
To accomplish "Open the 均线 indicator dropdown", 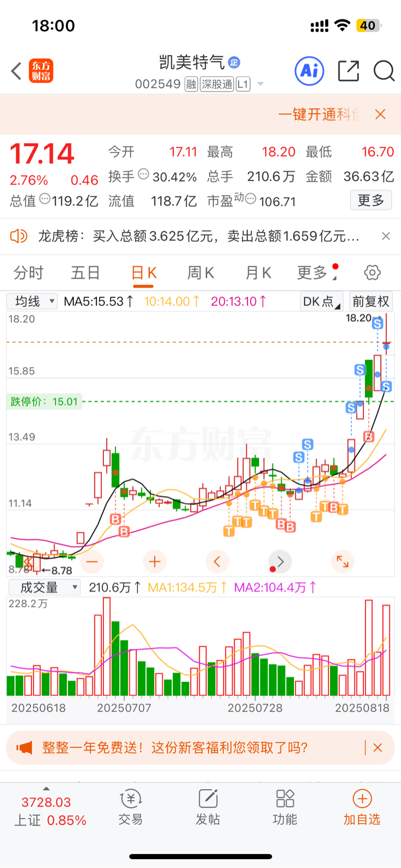I will tap(31, 301).
